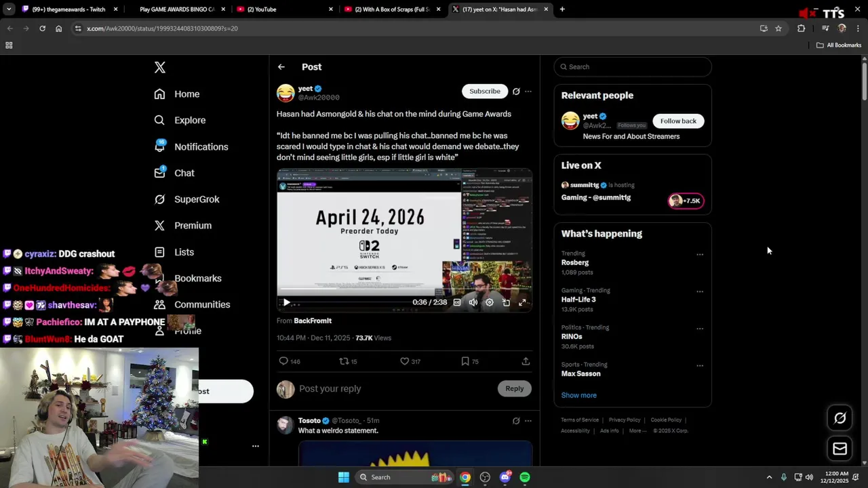
Task: Open All Bookmarks folder
Action: click(x=839, y=45)
